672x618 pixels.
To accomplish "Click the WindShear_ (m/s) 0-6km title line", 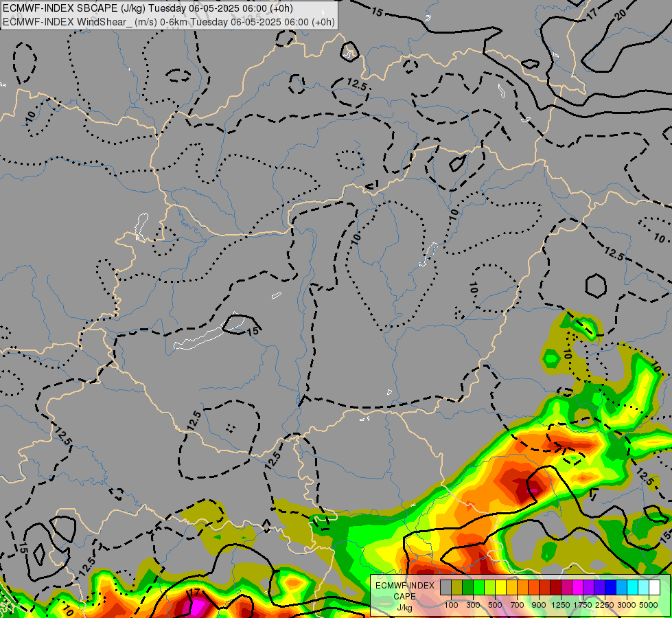I will (169, 22).
